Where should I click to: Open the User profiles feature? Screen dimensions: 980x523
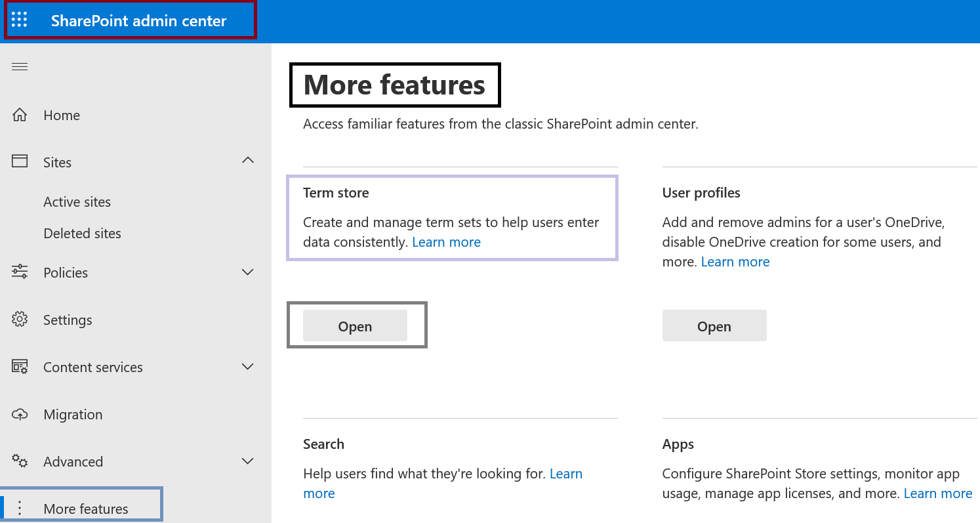tap(714, 326)
